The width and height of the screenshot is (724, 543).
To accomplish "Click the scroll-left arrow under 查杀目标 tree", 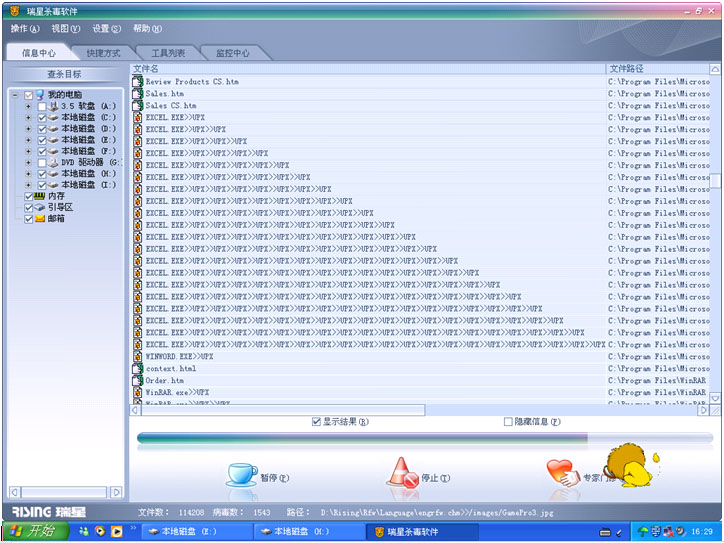I will 15,492.
